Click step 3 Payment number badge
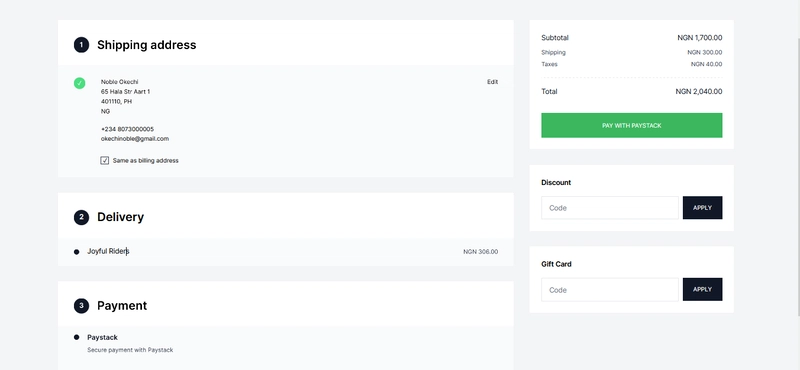Screen dimensions: 800x370 pyautogui.click(x=81, y=306)
